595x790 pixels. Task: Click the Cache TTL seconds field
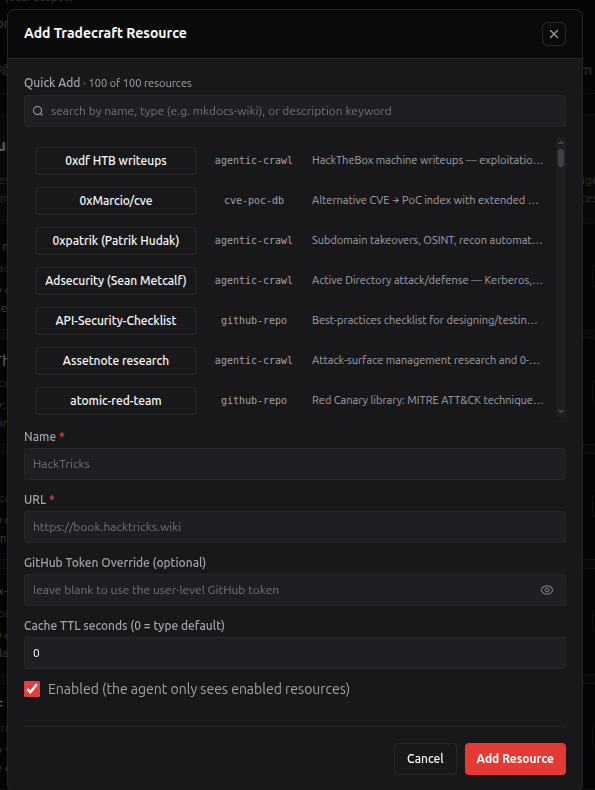pos(295,653)
